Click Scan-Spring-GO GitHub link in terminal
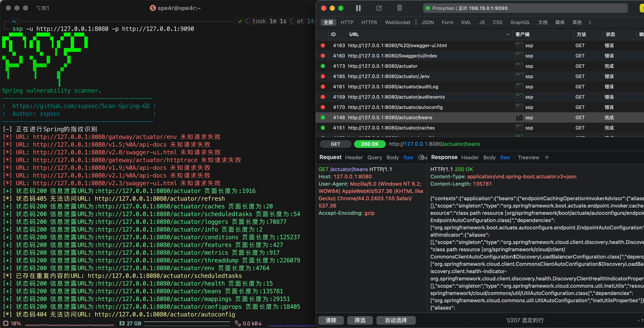 point(81,106)
